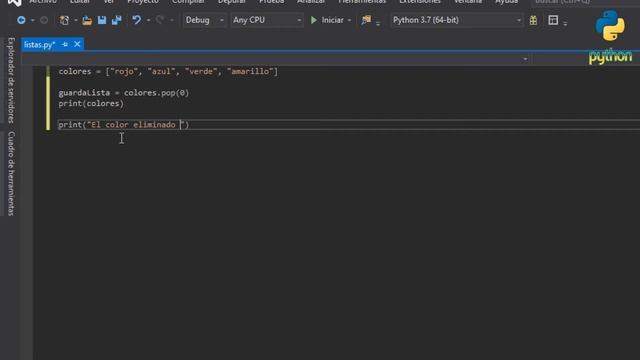Click the greyed redo arrow icon
640x360 pixels.
[160, 20]
